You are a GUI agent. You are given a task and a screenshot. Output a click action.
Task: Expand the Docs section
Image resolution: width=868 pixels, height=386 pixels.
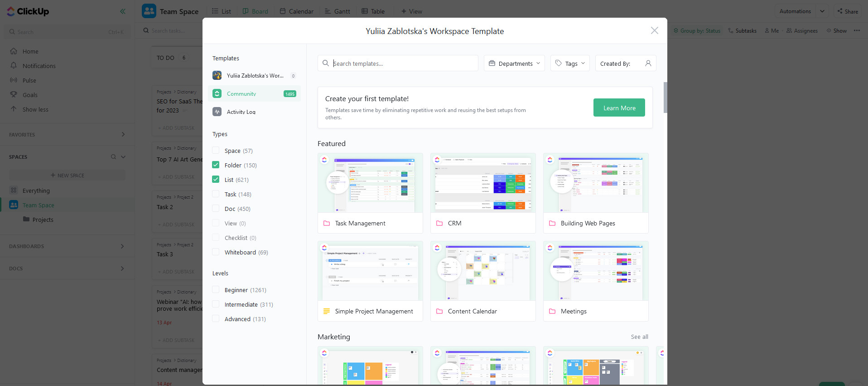pyautogui.click(x=123, y=269)
